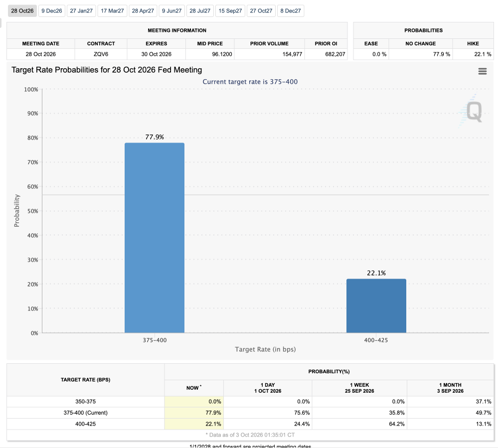Viewport: 498px width, 448px height.
Task: Click the 682,207 prior OI value
Action: pos(335,54)
